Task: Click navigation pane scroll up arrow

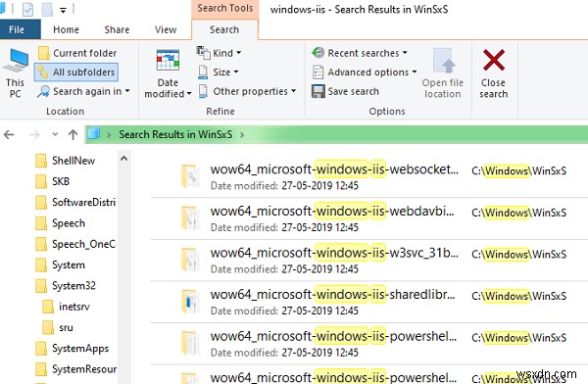Action: pyautogui.click(x=124, y=159)
